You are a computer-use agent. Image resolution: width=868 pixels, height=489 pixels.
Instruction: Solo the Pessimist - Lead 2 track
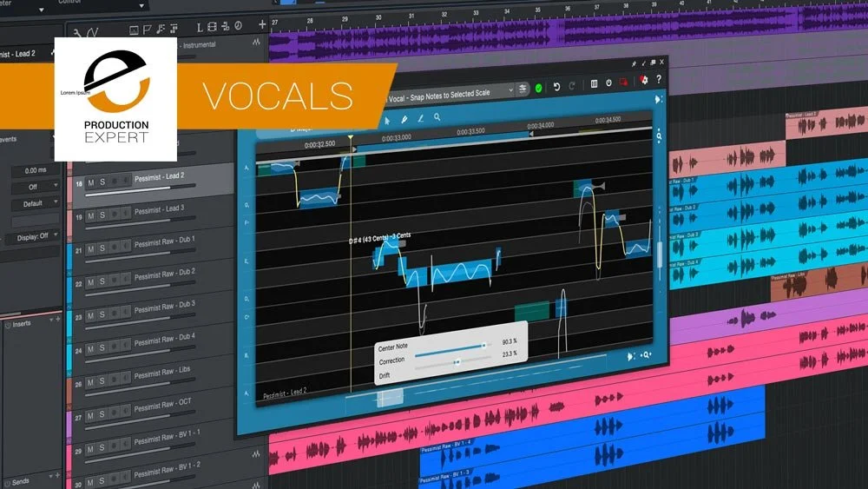102,182
